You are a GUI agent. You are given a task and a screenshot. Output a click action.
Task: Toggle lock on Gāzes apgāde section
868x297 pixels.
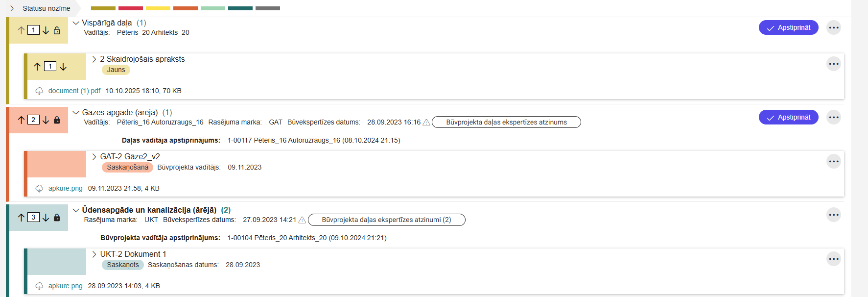57,120
